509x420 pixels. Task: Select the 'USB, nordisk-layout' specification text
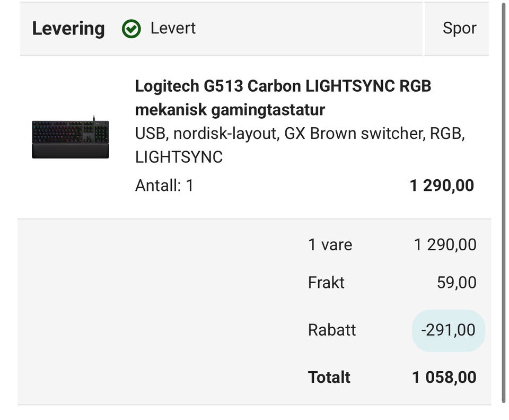pyautogui.click(x=207, y=134)
